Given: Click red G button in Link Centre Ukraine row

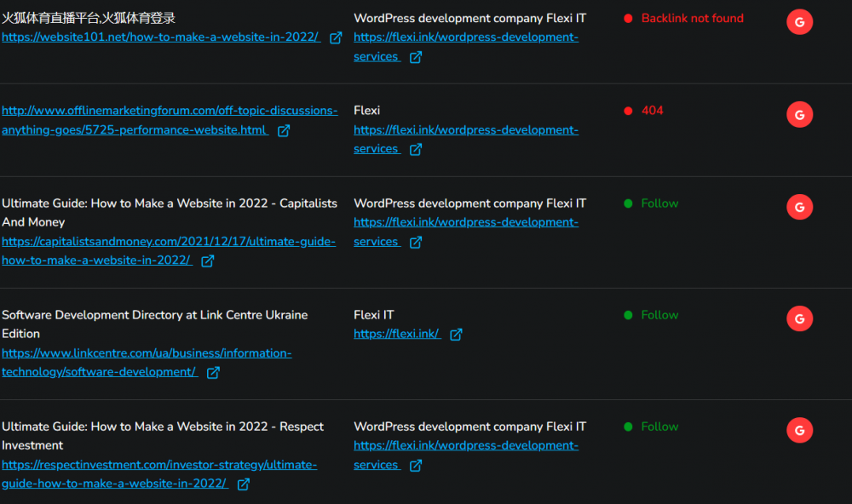Looking at the screenshot, I should (x=799, y=318).
